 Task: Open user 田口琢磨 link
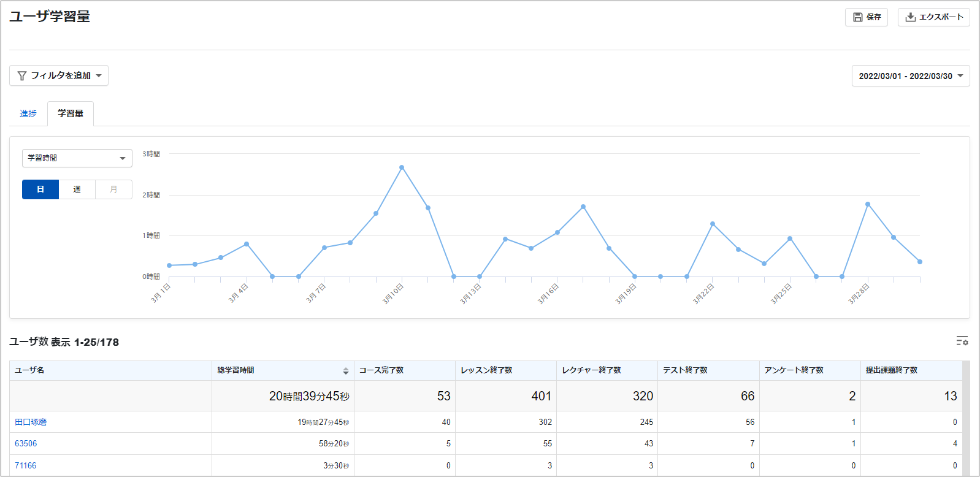click(x=31, y=422)
